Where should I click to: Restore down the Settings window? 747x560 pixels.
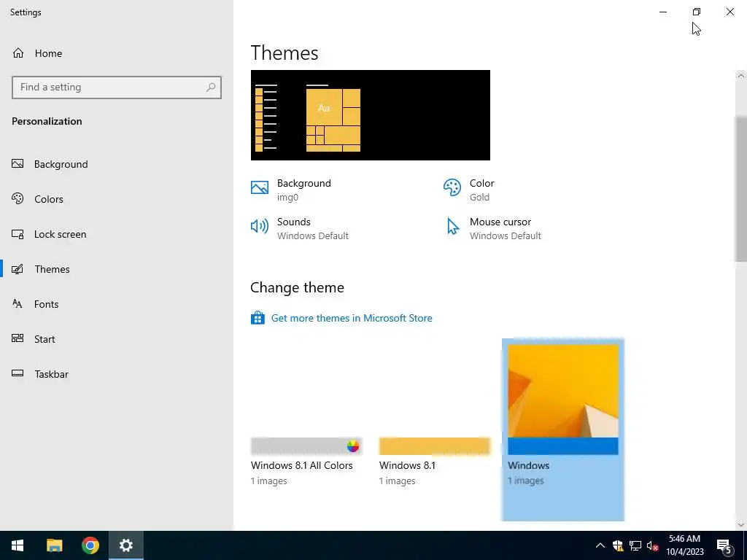[697, 12]
